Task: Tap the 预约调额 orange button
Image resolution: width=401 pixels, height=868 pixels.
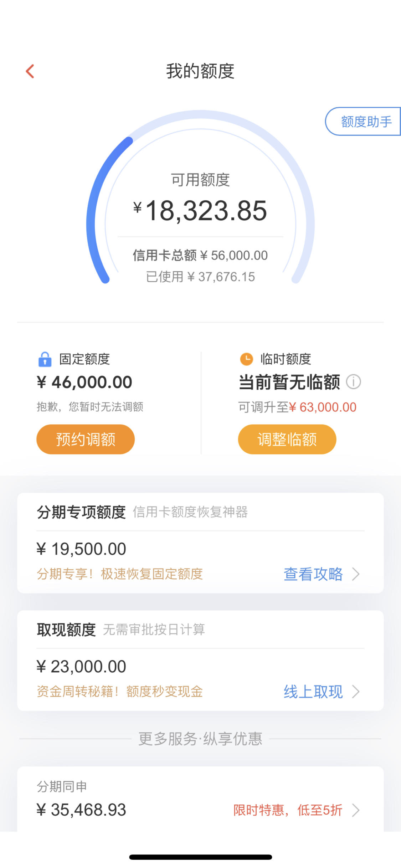Action: tap(86, 439)
